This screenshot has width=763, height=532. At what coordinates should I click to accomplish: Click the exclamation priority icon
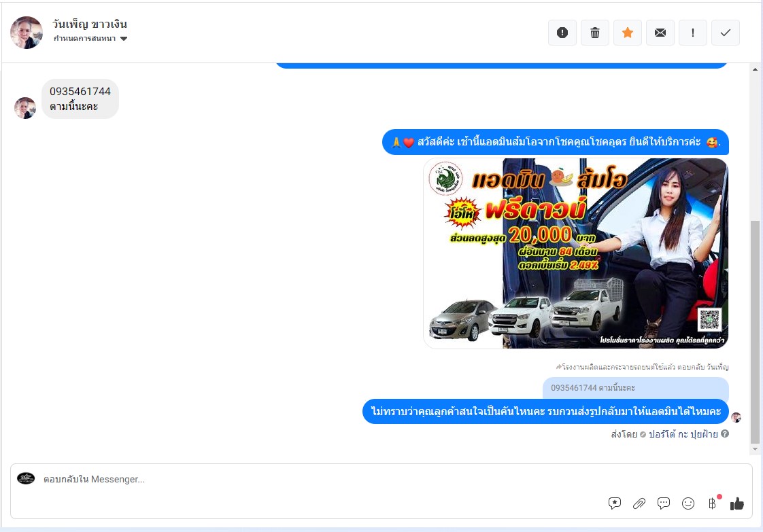(x=692, y=33)
